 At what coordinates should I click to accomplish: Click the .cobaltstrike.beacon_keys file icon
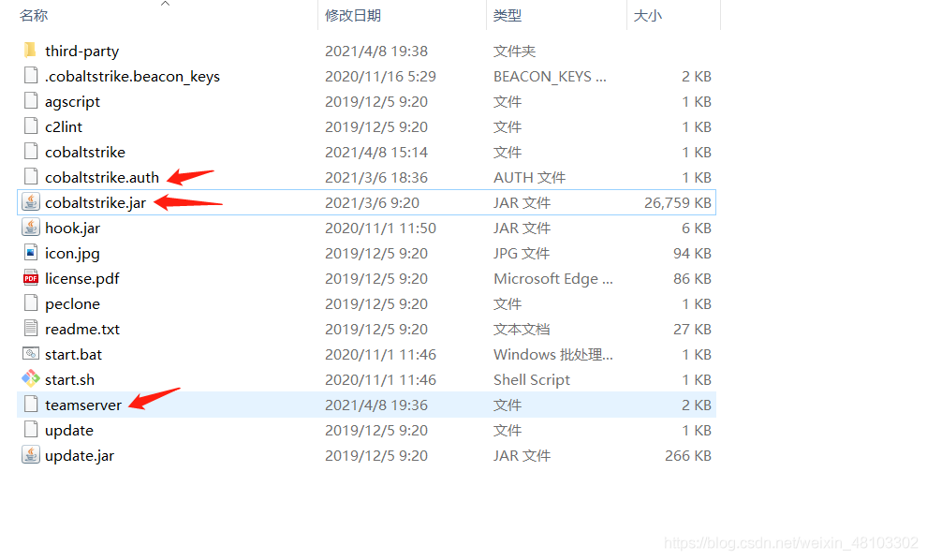pyautogui.click(x=31, y=75)
